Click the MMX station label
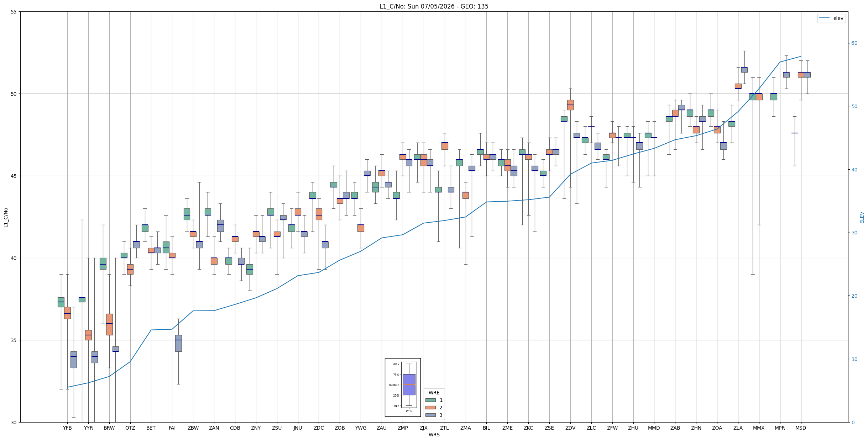 759,428
